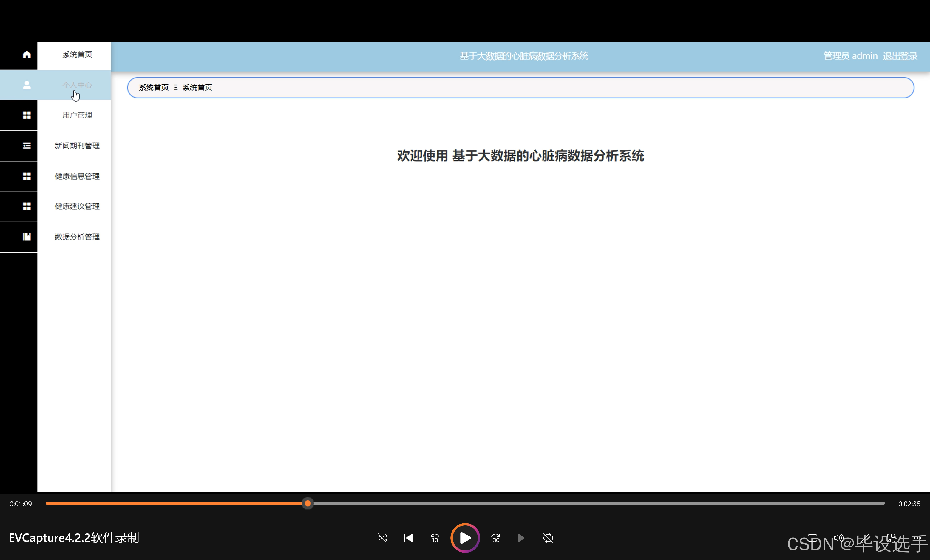The width and height of the screenshot is (930, 560).
Task: Click the 退出登录 logout link
Action: (900, 56)
